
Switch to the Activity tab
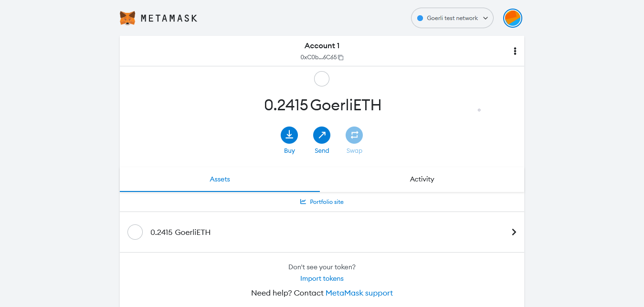(422, 179)
